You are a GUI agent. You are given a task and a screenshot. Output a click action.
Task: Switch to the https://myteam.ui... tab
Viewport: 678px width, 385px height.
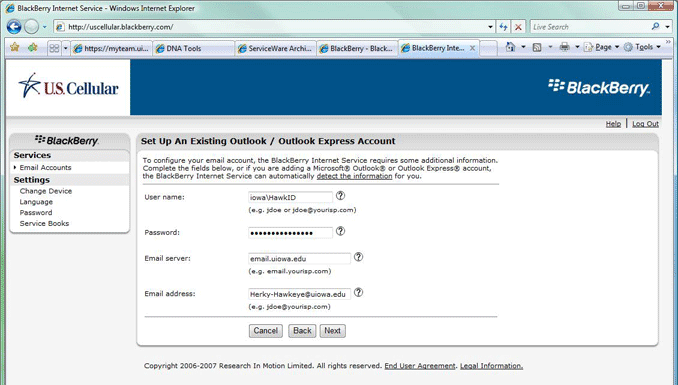tap(112, 48)
